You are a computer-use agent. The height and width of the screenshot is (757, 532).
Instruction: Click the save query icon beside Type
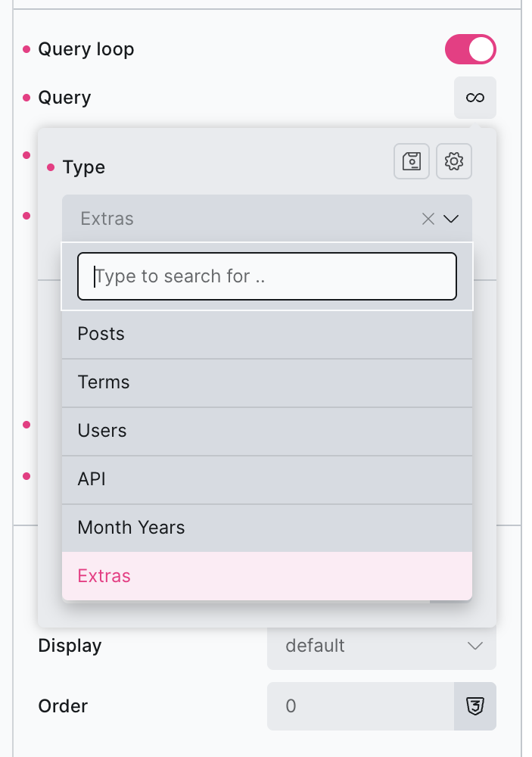click(x=412, y=161)
